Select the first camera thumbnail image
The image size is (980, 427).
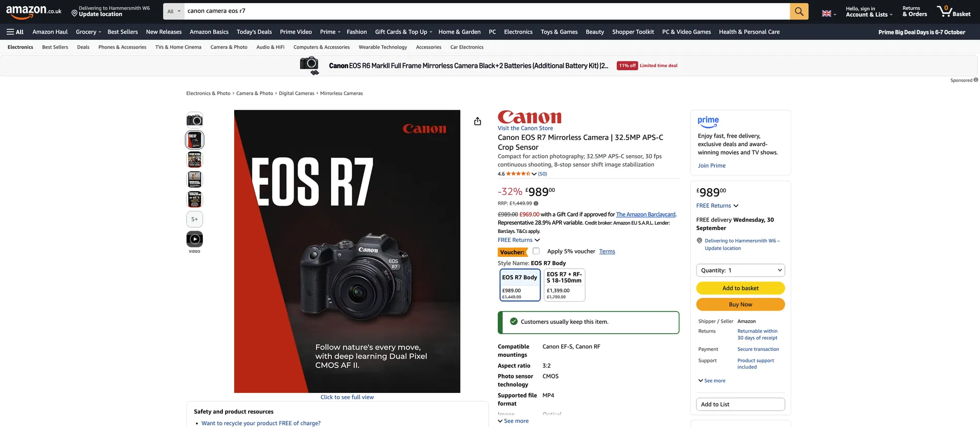[194, 120]
